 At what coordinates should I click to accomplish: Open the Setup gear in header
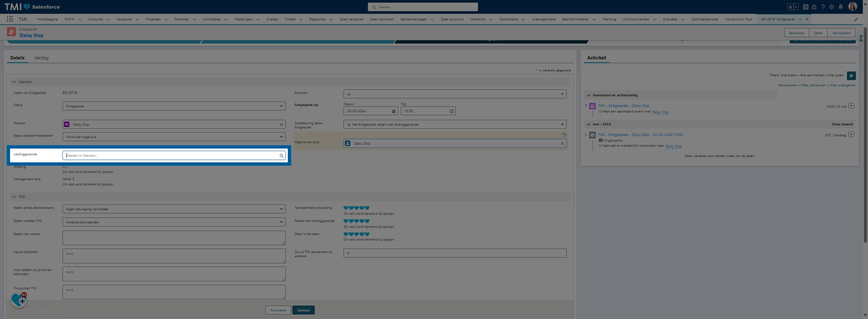[x=832, y=7]
